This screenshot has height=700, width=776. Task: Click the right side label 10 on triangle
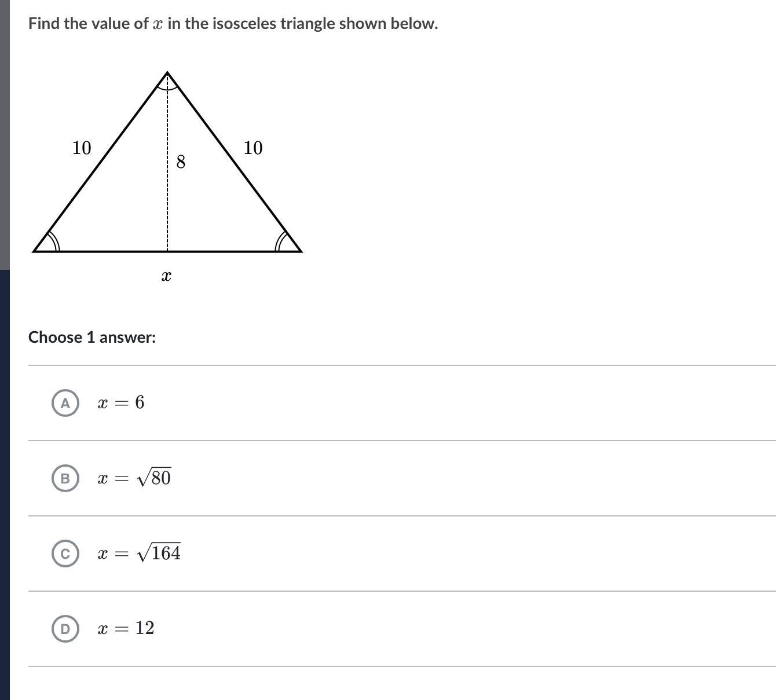(253, 148)
